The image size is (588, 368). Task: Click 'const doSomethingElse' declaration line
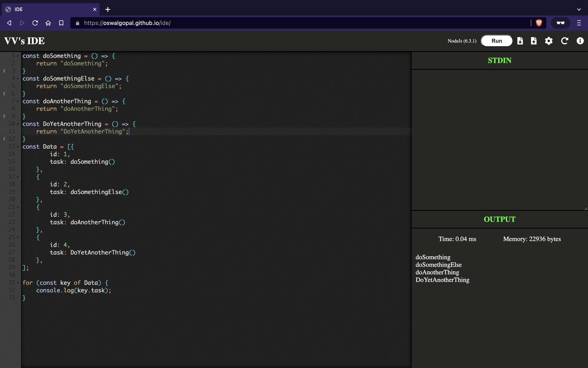click(x=76, y=79)
